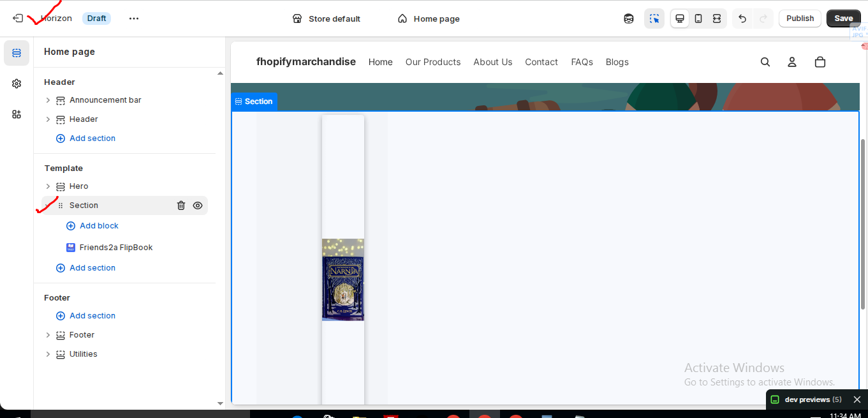Delete the selected Section with trash icon
Viewport: 868px width, 418px height.
tap(181, 205)
